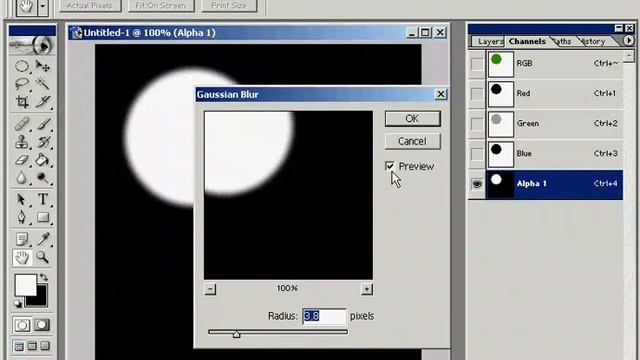Open the Hand tool preset picker arrow
Viewport: 640px width, 360px height.
42,6
